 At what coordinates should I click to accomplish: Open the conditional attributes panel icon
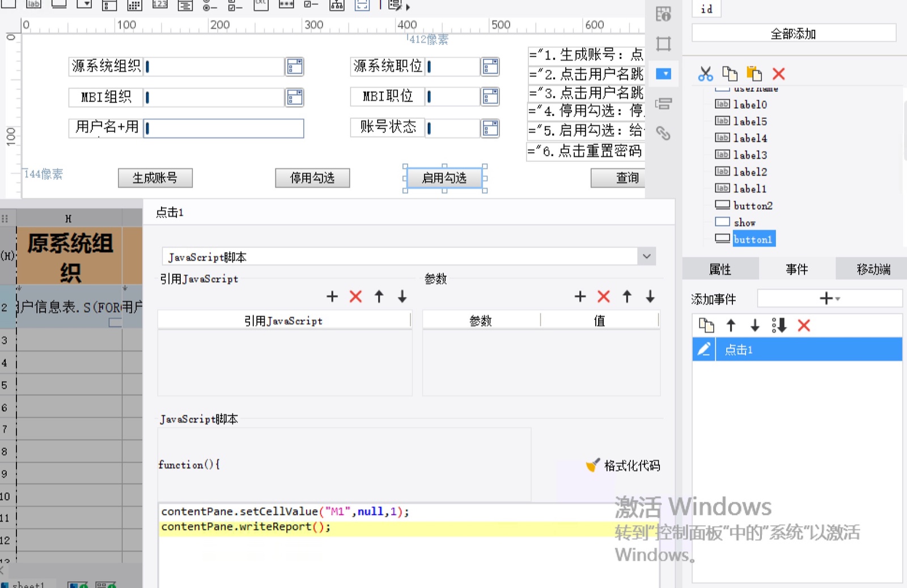pyautogui.click(x=663, y=104)
